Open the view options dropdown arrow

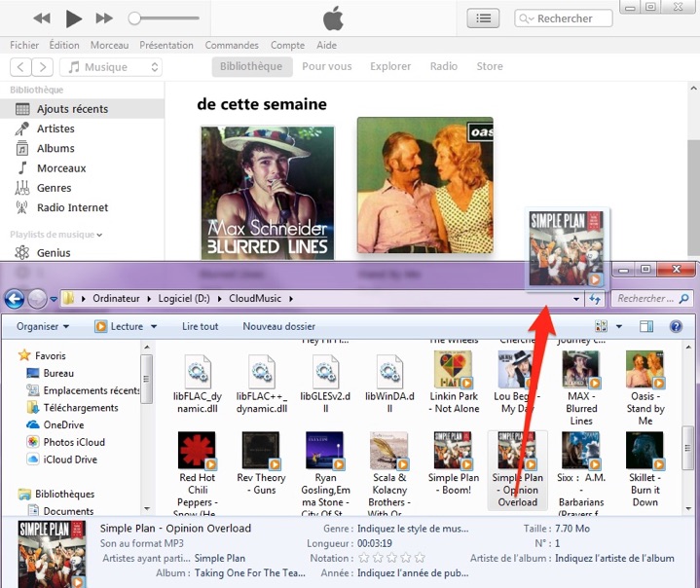(619, 326)
